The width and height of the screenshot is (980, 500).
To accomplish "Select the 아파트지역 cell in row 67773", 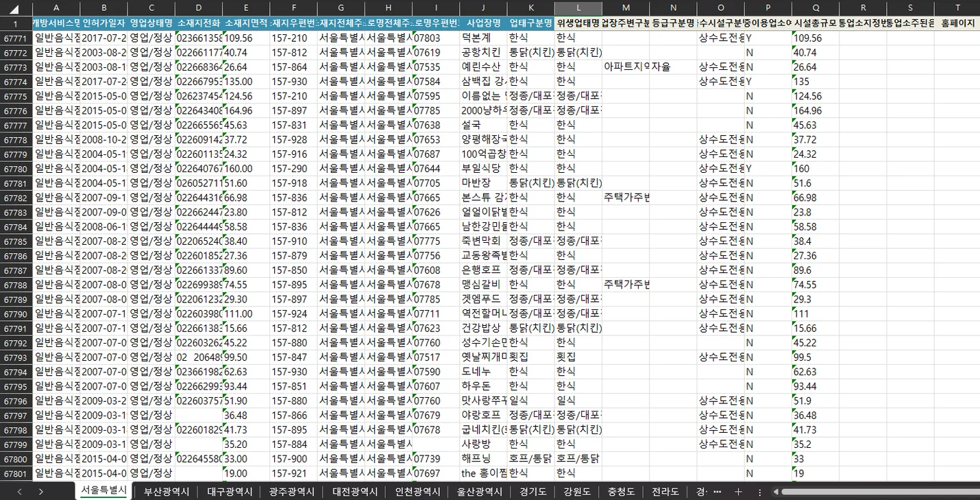I will 626,67.
